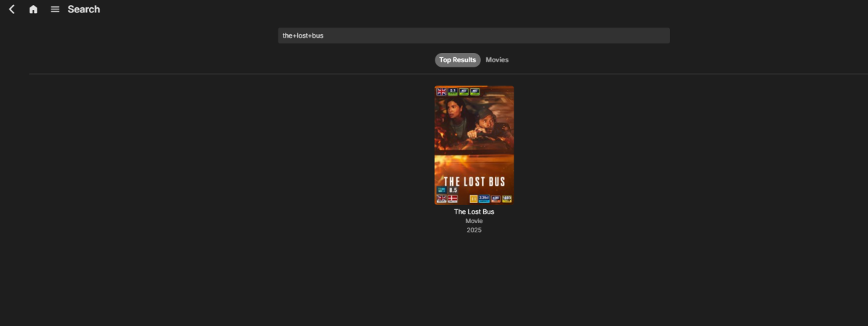Click the search field containing the+lost+bus

click(x=474, y=35)
